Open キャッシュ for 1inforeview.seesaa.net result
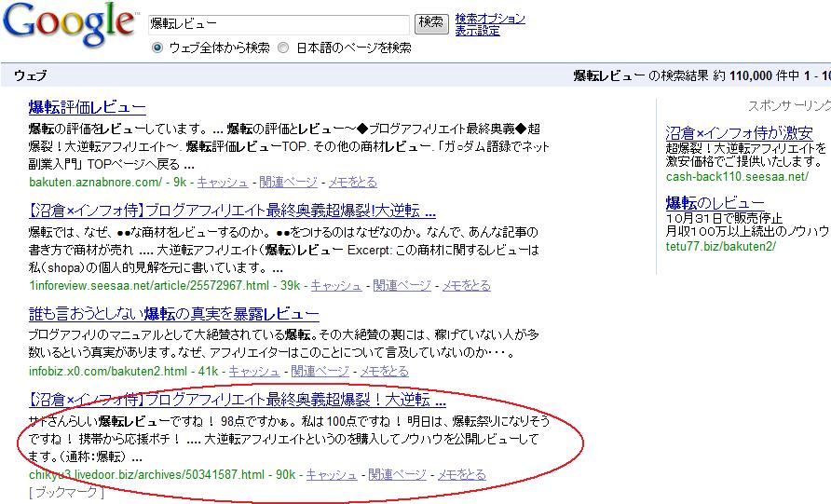 click(336, 286)
